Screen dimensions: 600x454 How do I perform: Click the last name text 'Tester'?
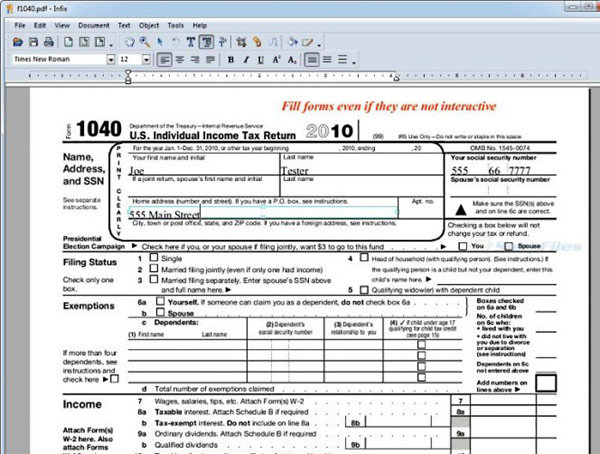click(295, 170)
